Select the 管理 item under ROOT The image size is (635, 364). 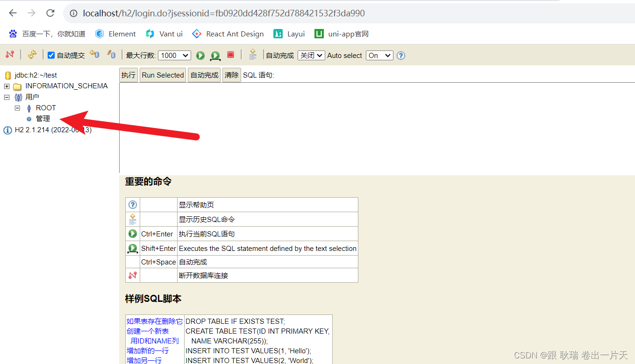pos(43,119)
